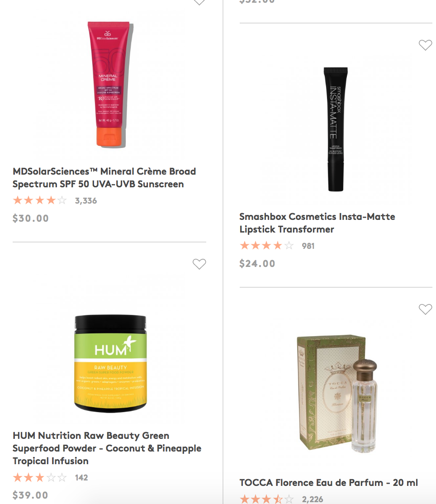Click the star rating for MDSolarSciences sunscreen
Viewport: 436px width, 504px height.
point(40,200)
